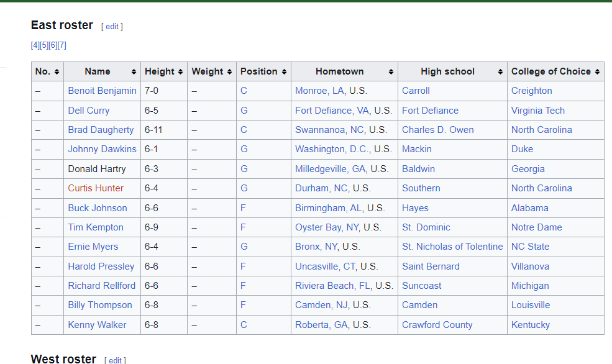612x364 pixels.
Task: Open St. Nicholas of Tolentine link
Action: click(x=452, y=247)
